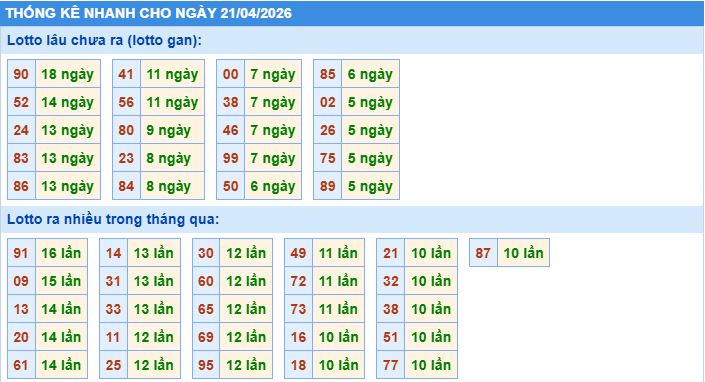Click frequent number 33
Image resolution: width=705 pixels, height=382 pixels.
pyautogui.click(x=114, y=309)
